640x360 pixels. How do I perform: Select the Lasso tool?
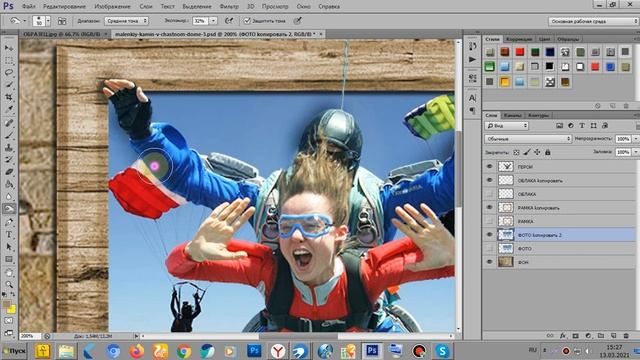coord(9,72)
